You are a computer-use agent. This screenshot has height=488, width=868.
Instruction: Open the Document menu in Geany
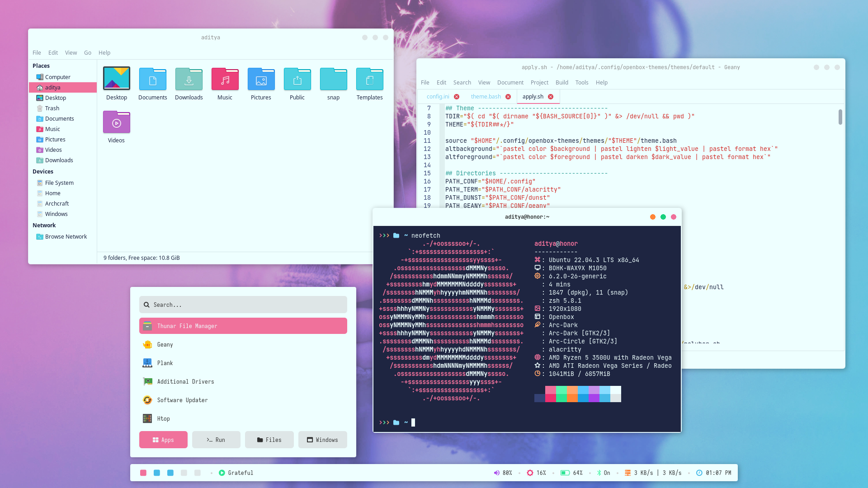pos(510,83)
